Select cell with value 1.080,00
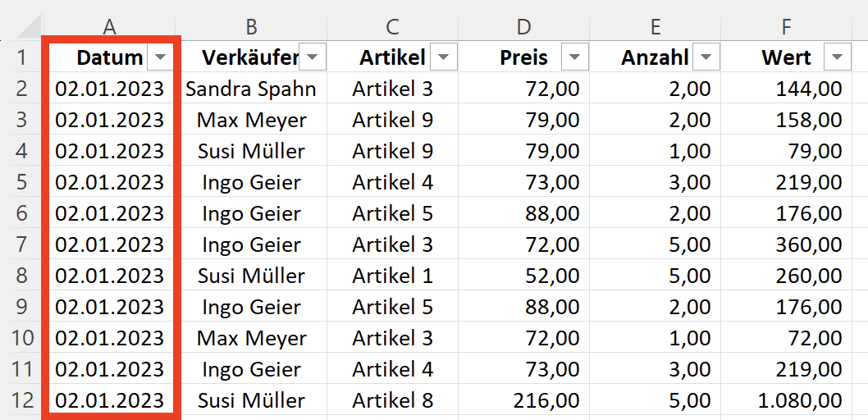The image size is (868, 420). pos(786,399)
